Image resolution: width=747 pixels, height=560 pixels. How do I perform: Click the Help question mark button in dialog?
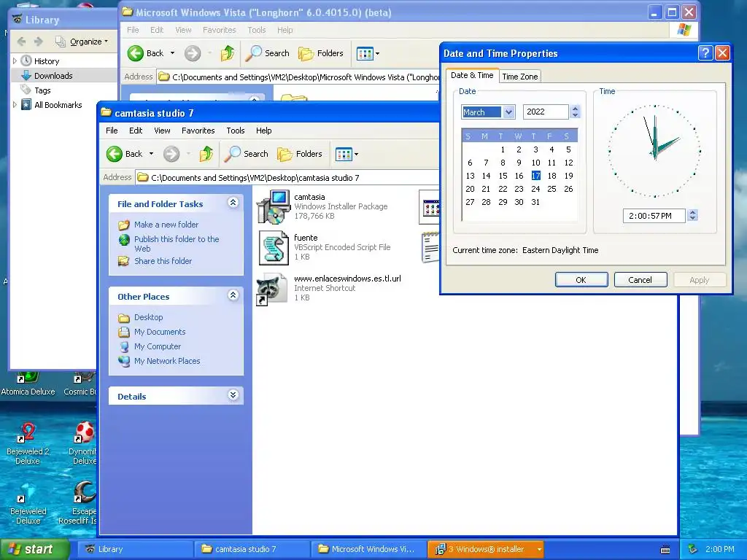[705, 52]
